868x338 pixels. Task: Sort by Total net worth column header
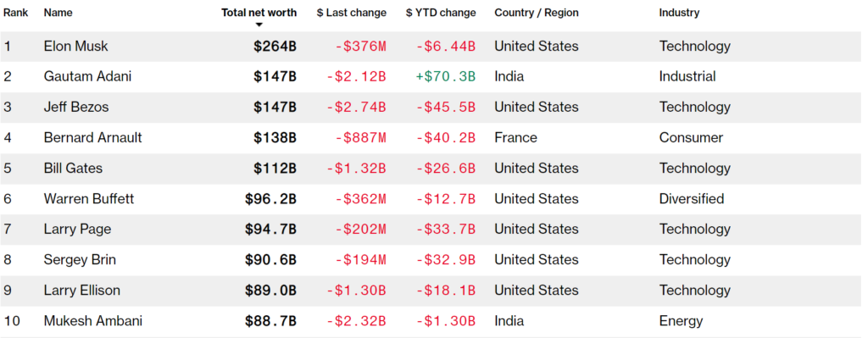259,13
